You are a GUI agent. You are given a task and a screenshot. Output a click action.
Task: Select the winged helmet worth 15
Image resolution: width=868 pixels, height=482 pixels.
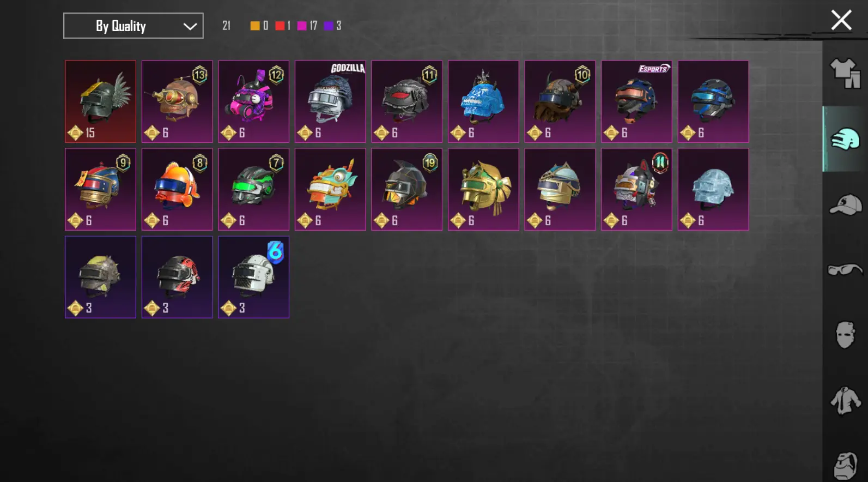100,101
